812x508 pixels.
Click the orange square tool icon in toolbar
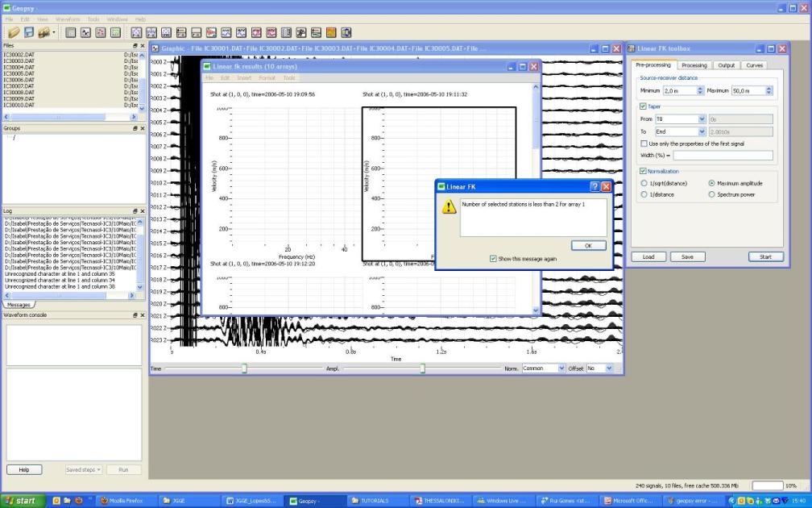pos(331,33)
